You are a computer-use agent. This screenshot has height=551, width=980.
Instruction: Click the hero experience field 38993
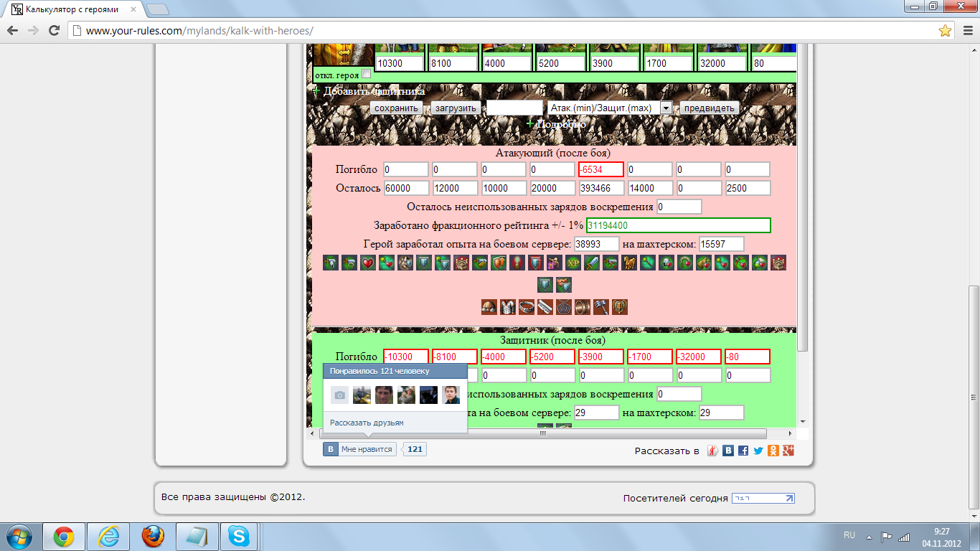coord(597,244)
